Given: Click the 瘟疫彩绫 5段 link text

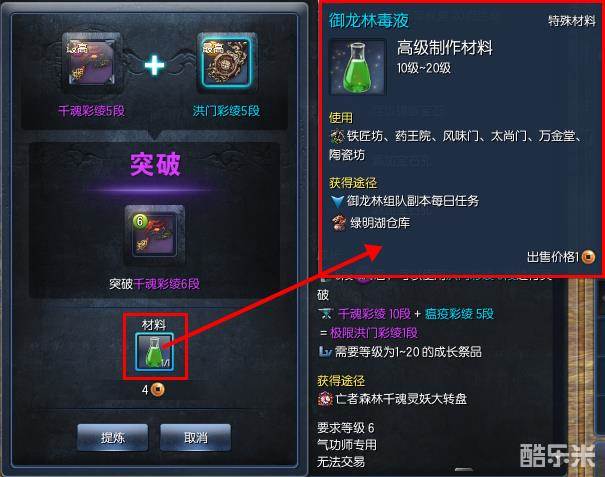Looking at the screenshot, I should [x=459, y=313].
